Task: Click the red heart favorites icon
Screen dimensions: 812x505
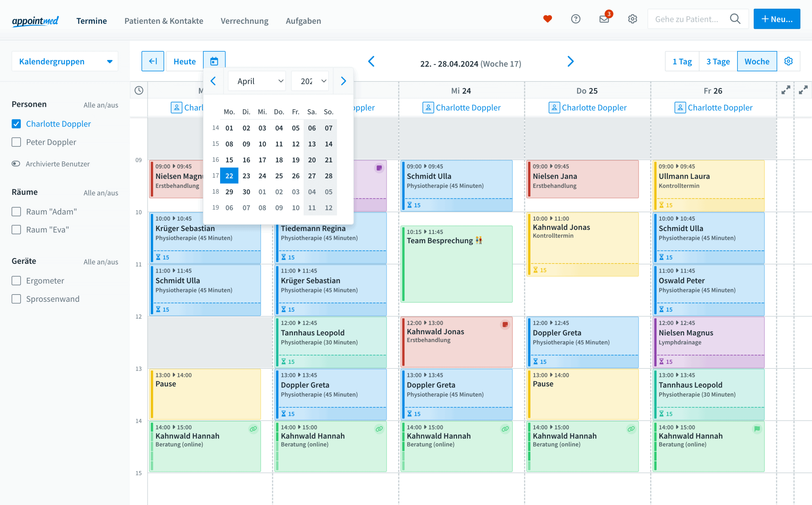Action: click(x=547, y=19)
